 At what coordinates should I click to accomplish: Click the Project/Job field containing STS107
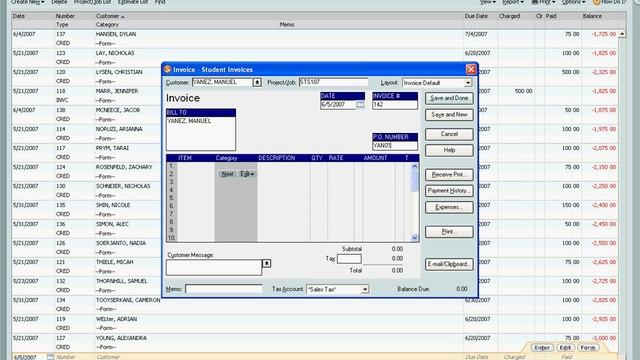pyautogui.click(x=333, y=82)
